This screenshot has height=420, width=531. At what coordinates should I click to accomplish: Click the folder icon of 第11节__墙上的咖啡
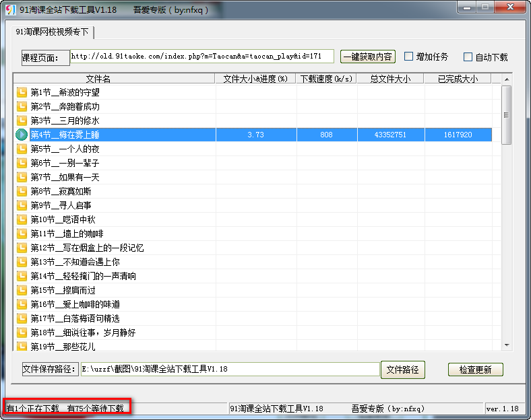coord(22,234)
